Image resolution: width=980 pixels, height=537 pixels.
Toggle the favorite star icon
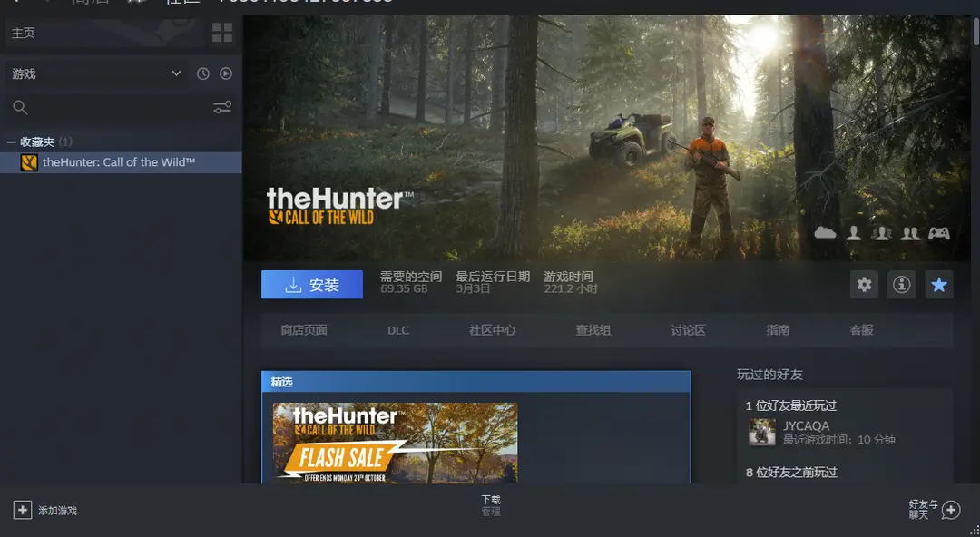(939, 285)
